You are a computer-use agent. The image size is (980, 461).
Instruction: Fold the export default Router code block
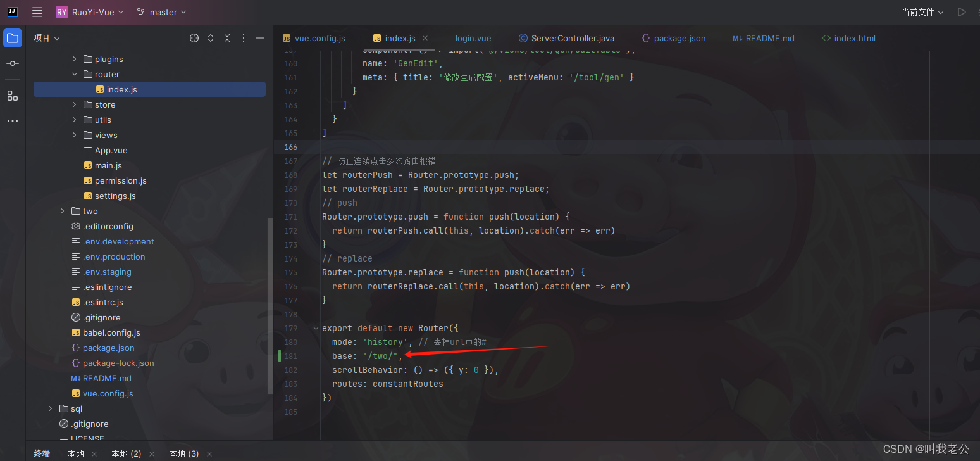point(315,328)
